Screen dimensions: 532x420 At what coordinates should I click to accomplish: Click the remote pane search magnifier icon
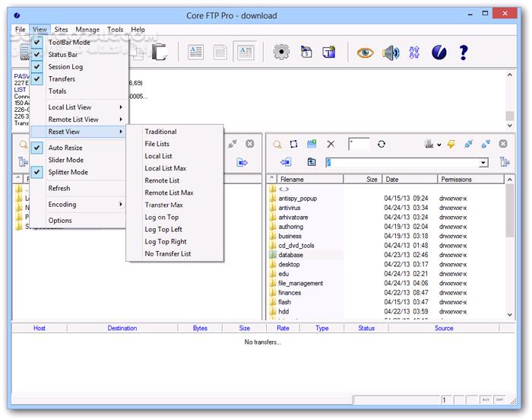277,145
